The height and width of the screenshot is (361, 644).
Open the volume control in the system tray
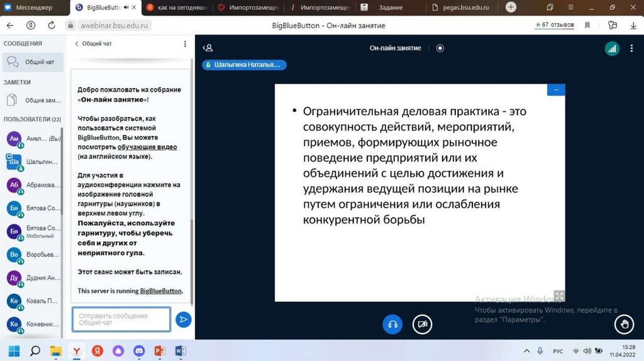coord(587,351)
